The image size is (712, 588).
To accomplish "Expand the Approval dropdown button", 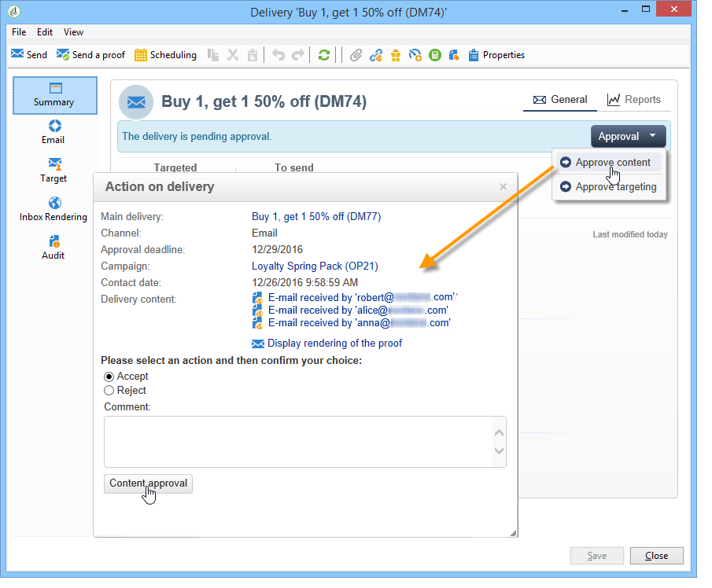I will [628, 137].
